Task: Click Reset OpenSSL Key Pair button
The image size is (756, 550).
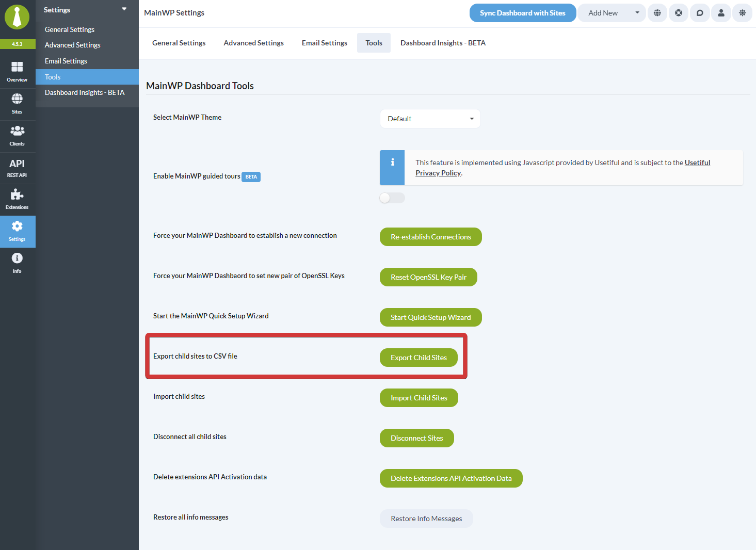Action: 428,277
